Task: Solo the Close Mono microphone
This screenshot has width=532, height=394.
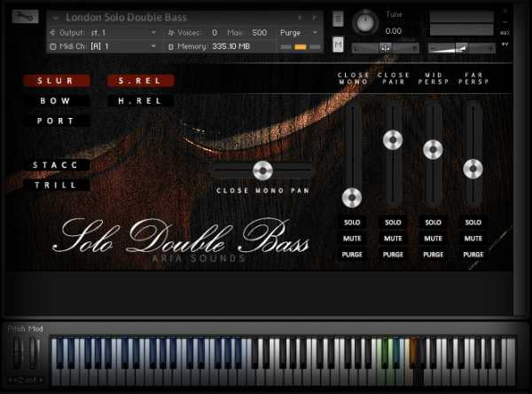Action: pos(352,223)
